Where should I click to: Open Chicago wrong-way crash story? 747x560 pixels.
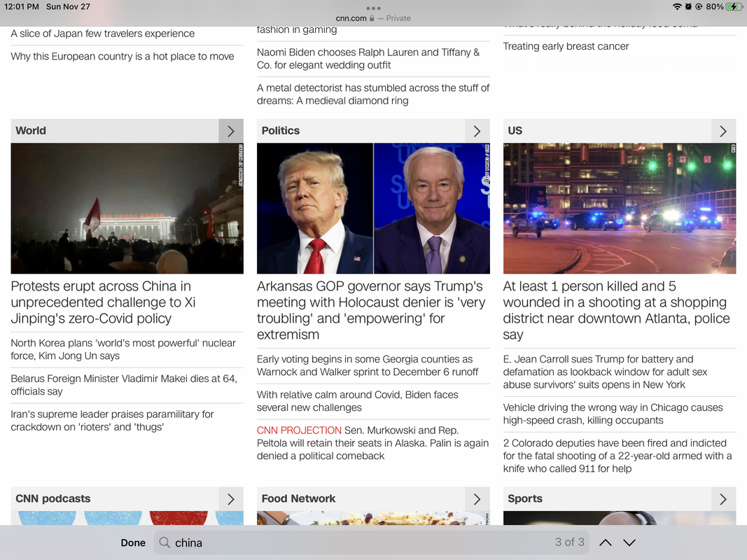point(613,414)
